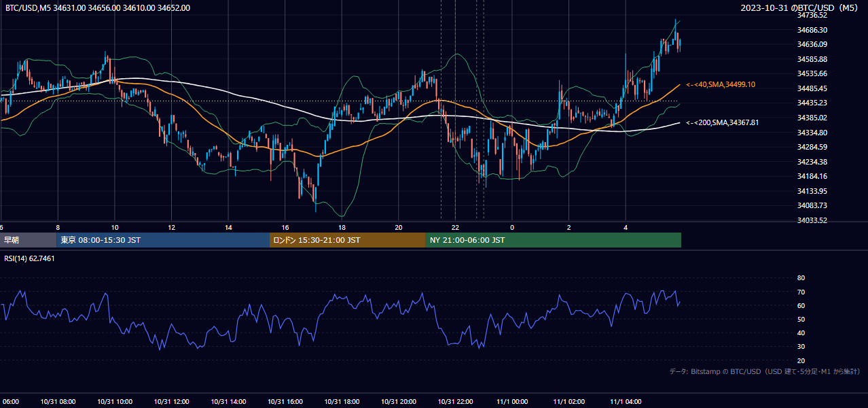Click the bottom time label 11/1 04:00
Image resolution: width=868 pixels, height=408 pixels.
[x=626, y=401]
